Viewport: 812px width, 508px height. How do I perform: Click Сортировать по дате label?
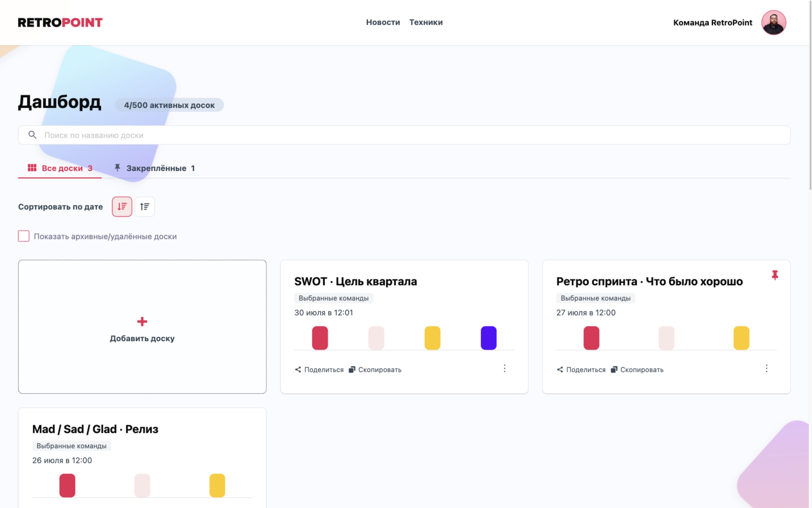coord(61,207)
